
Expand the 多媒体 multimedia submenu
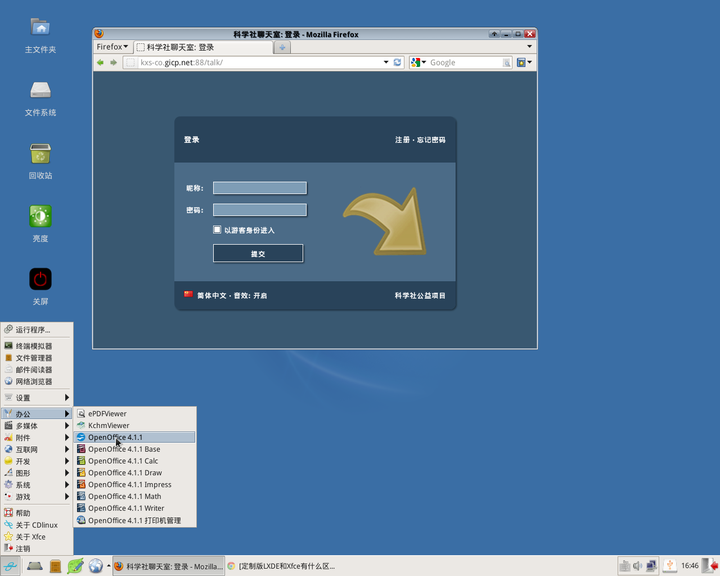37,426
